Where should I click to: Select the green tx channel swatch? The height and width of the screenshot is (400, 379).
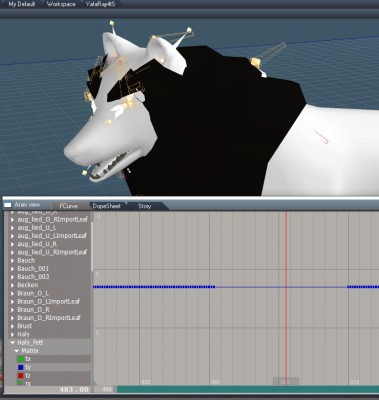point(21,359)
